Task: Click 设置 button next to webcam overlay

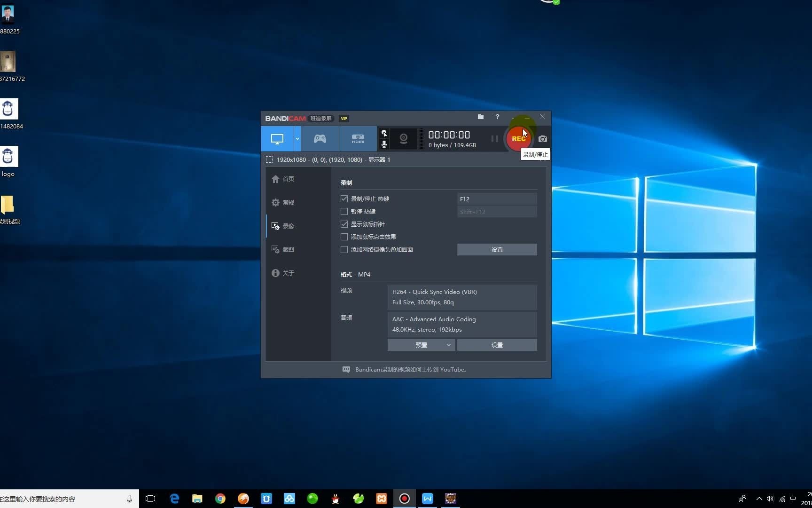Action: (497, 249)
